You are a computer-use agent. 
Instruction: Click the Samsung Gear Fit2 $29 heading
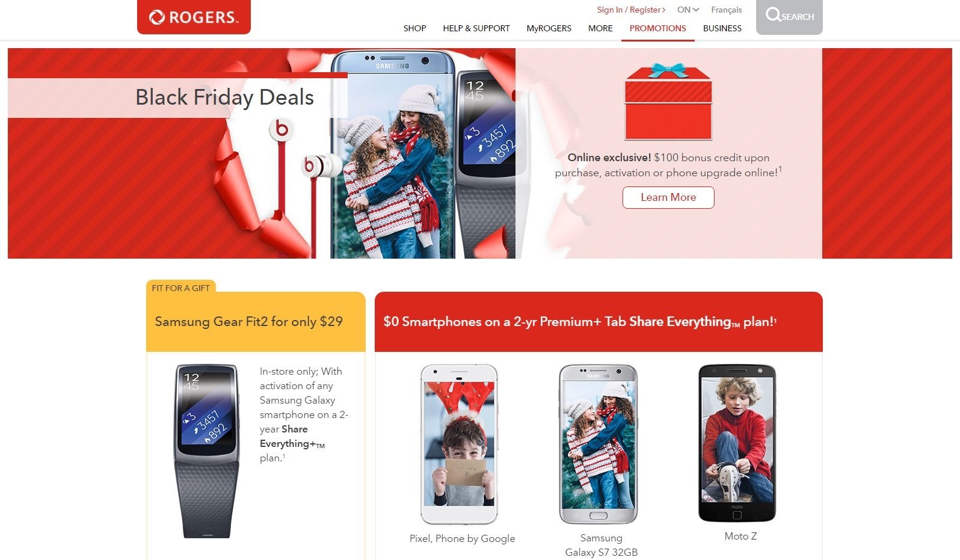(248, 322)
